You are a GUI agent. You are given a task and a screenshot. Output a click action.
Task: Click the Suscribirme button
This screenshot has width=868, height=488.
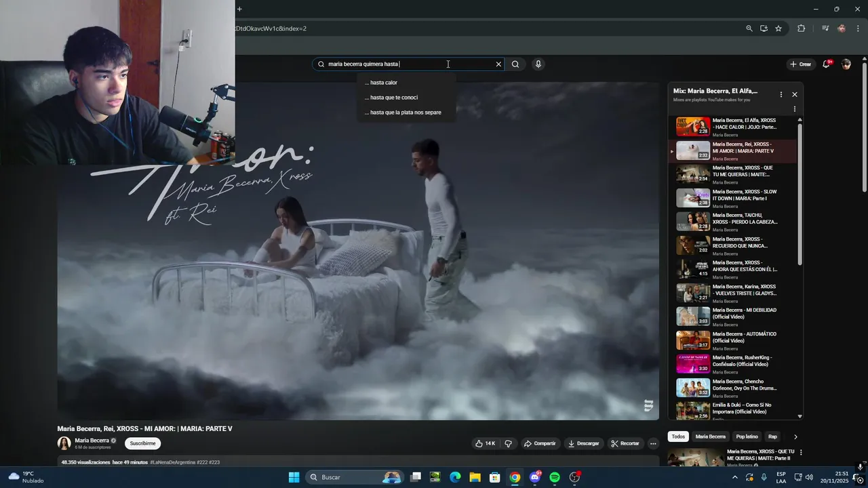point(142,443)
